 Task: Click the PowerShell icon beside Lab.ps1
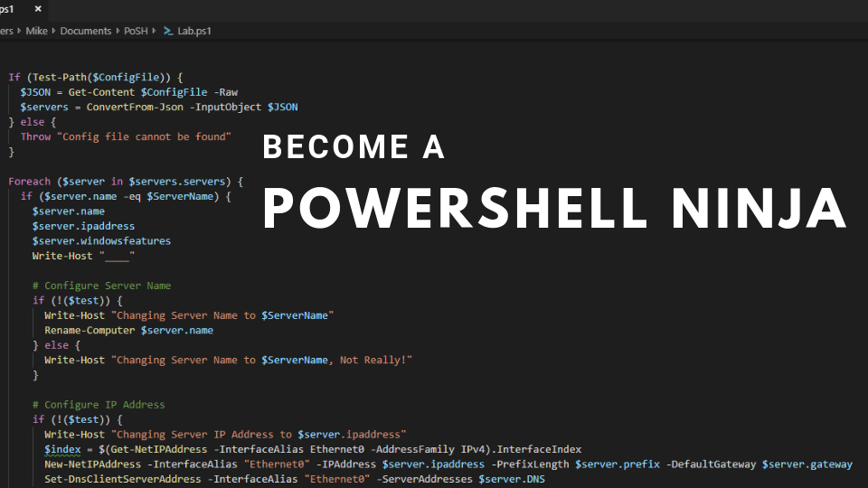click(x=168, y=31)
